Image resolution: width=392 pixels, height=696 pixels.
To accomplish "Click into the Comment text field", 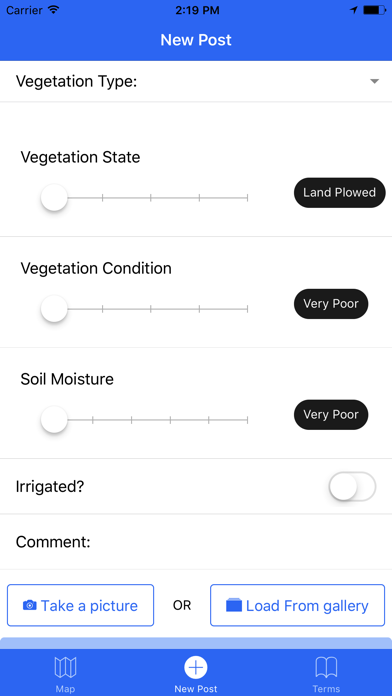I will coord(196,542).
